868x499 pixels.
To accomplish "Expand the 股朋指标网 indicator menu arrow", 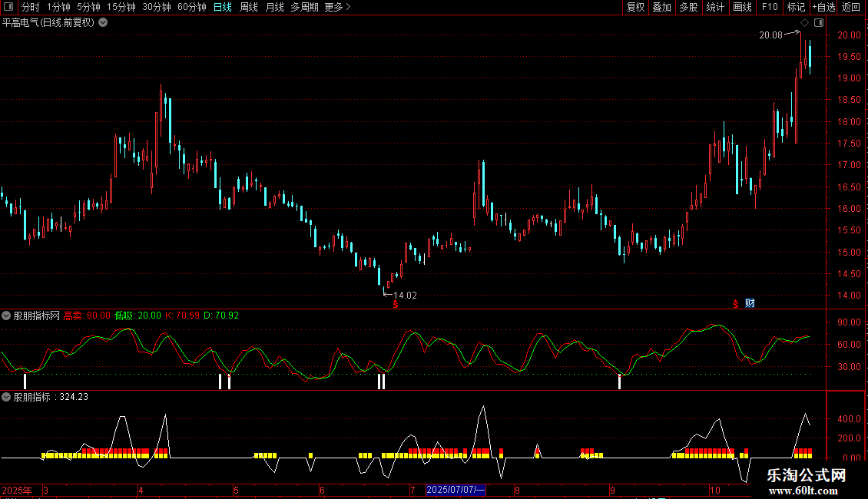I will [x=6, y=316].
